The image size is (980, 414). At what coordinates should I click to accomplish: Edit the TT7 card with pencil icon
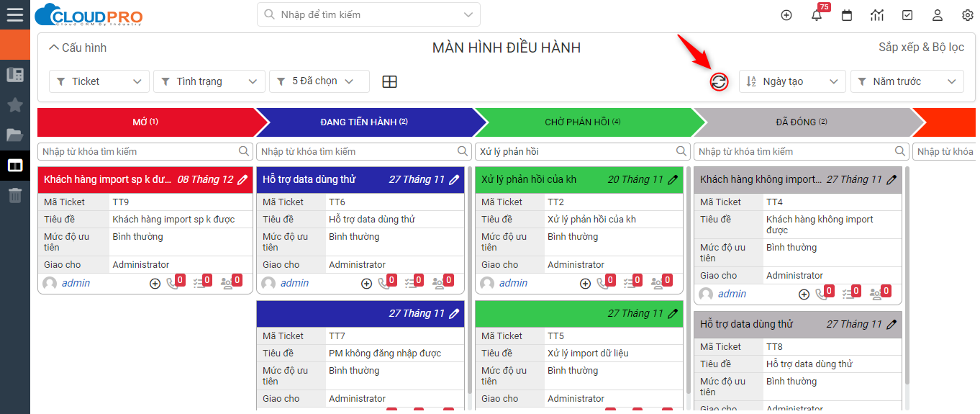pos(454,313)
